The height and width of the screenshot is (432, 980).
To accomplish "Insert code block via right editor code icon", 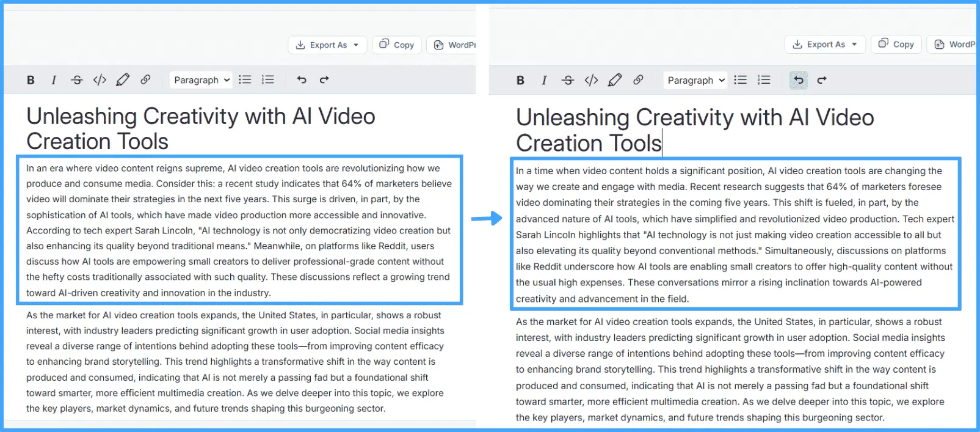I will (591, 80).
